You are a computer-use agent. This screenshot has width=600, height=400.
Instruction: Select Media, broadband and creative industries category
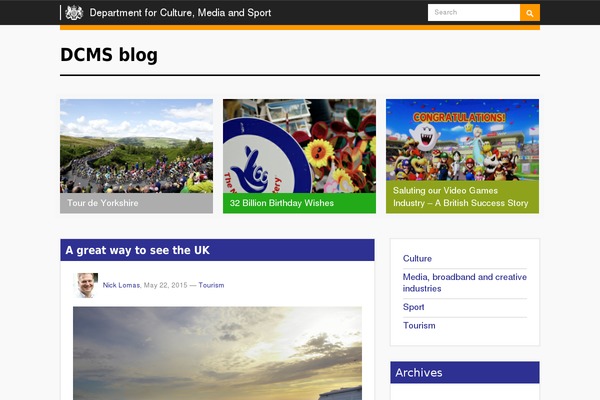pos(465,282)
